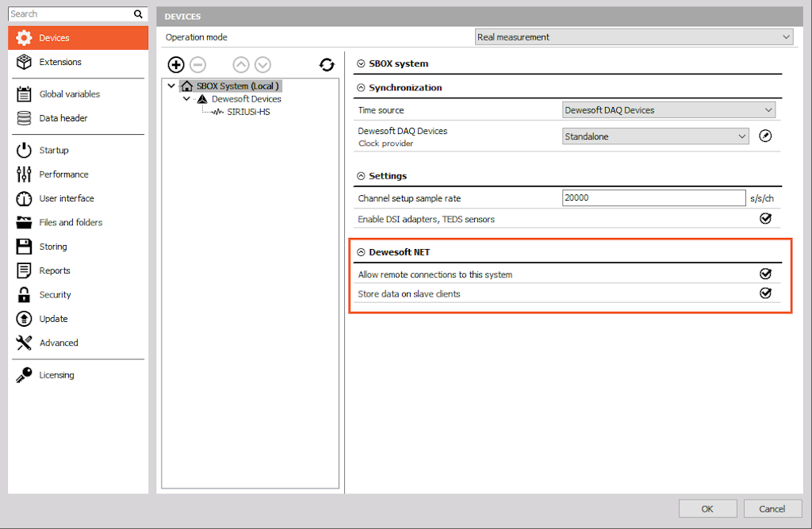This screenshot has height=529, width=812.
Task: Open the Extensions settings section
Action: point(78,62)
